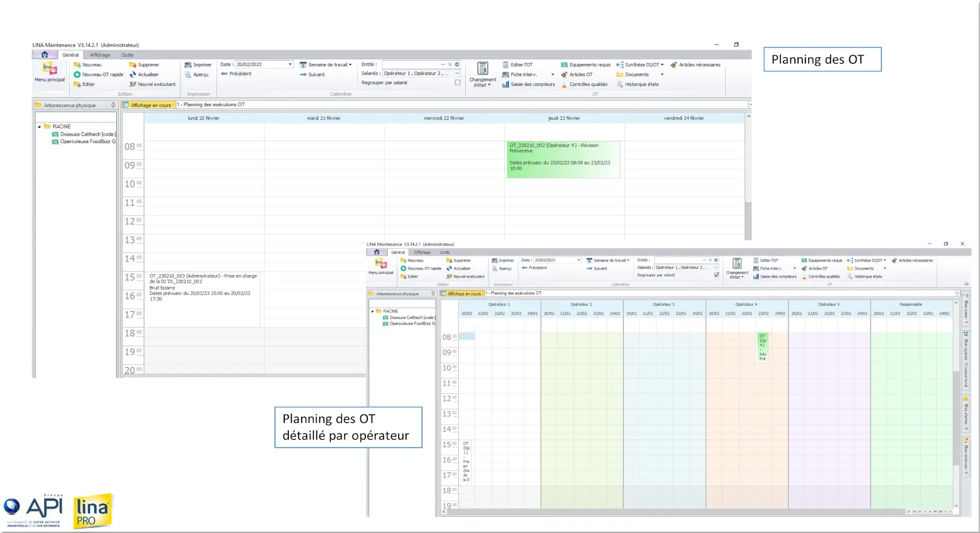Screen dimensions: 980x533
Task: Click Historique états in back window
Action: [x=638, y=84]
